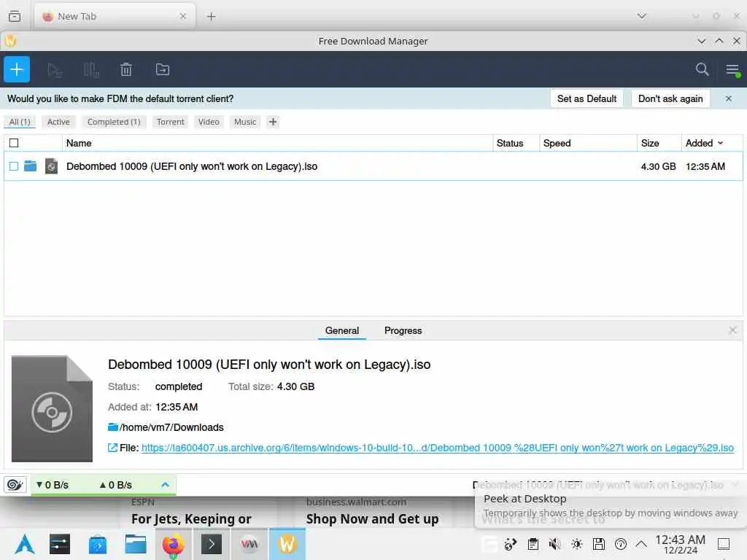Screen dimensions: 747x560
Task: Select the All (1) filter tab
Action: [20, 122]
